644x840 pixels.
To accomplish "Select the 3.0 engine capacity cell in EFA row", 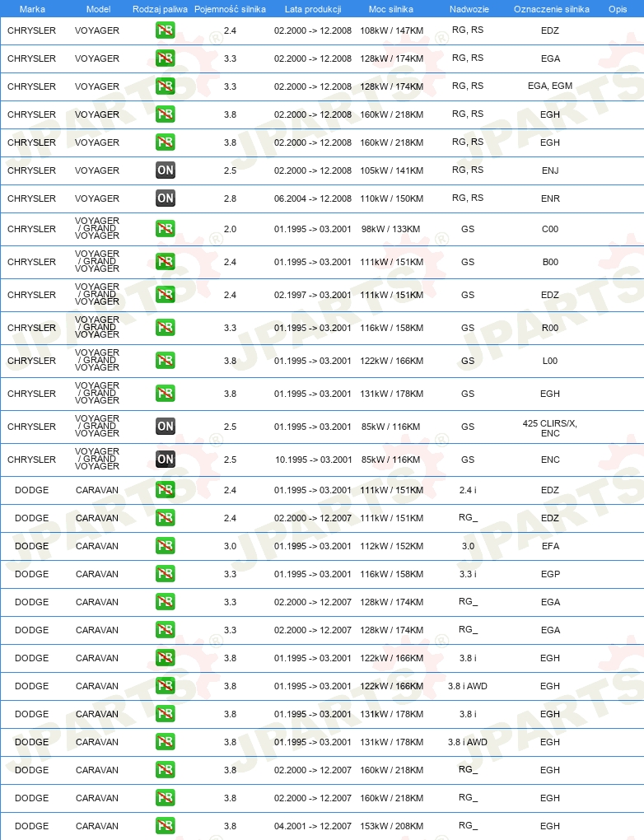I will coord(230,546).
